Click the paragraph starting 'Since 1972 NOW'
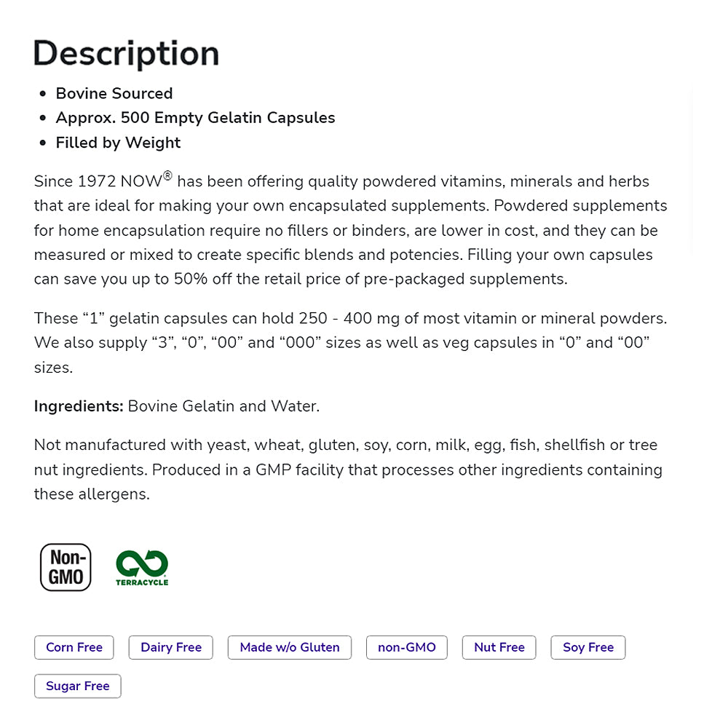The height and width of the screenshot is (728, 728). coord(349,230)
